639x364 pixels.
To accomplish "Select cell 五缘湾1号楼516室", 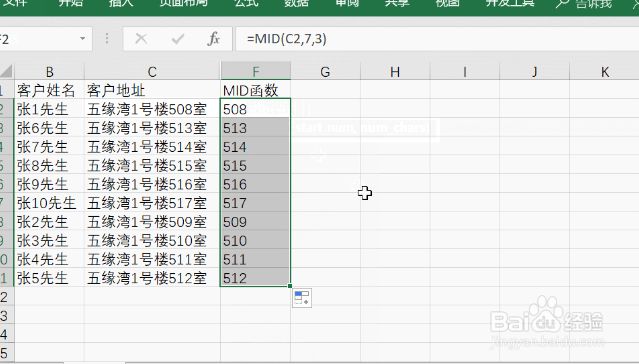I will point(152,184).
